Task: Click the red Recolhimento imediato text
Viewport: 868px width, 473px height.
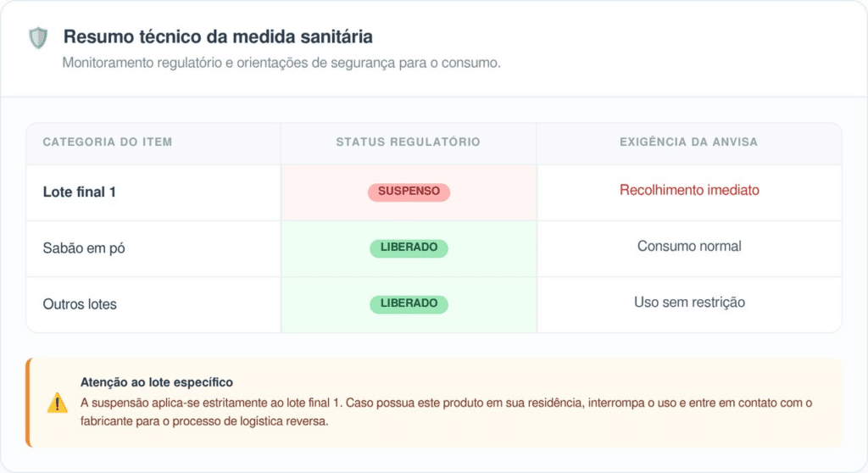Action: 689,190
